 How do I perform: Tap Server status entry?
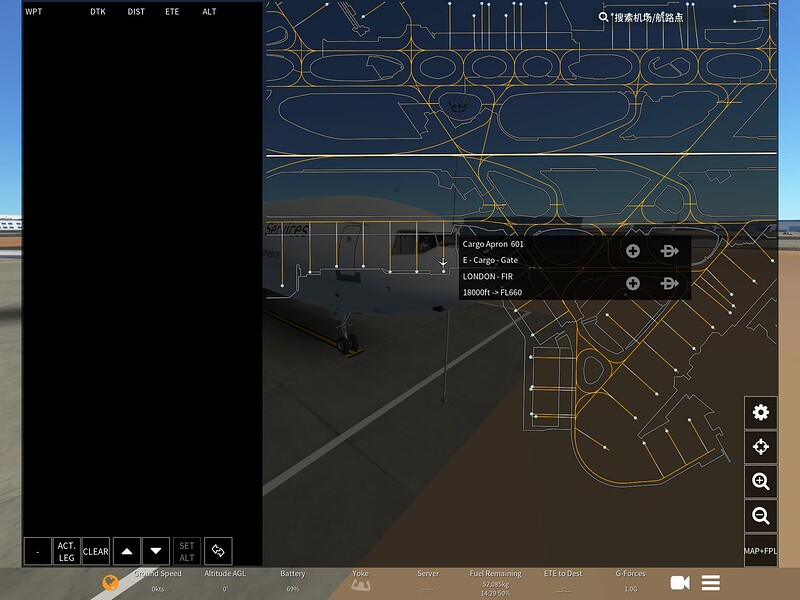428,581
